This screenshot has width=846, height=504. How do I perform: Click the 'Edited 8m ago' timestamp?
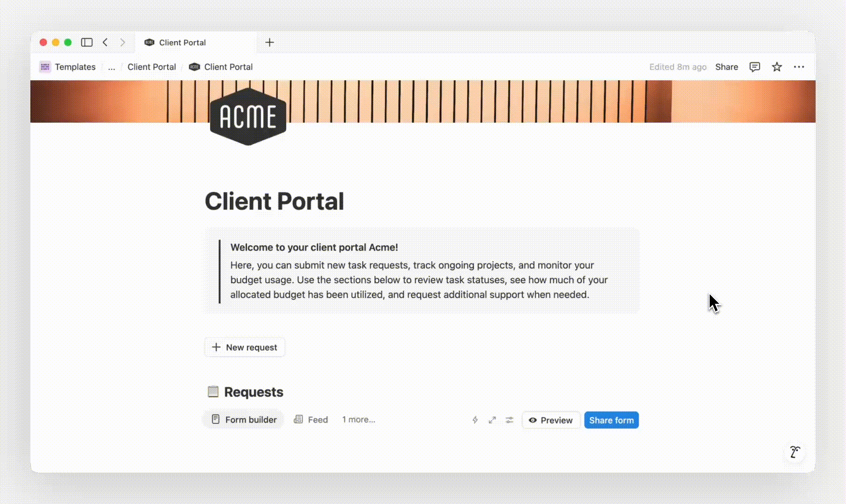(678, 67)
